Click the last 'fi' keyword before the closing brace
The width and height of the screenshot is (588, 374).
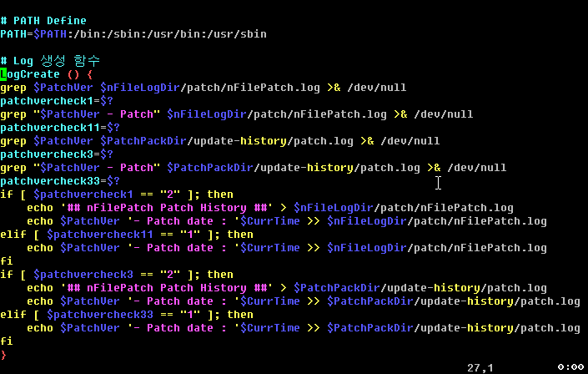click(x=7, y=341)
